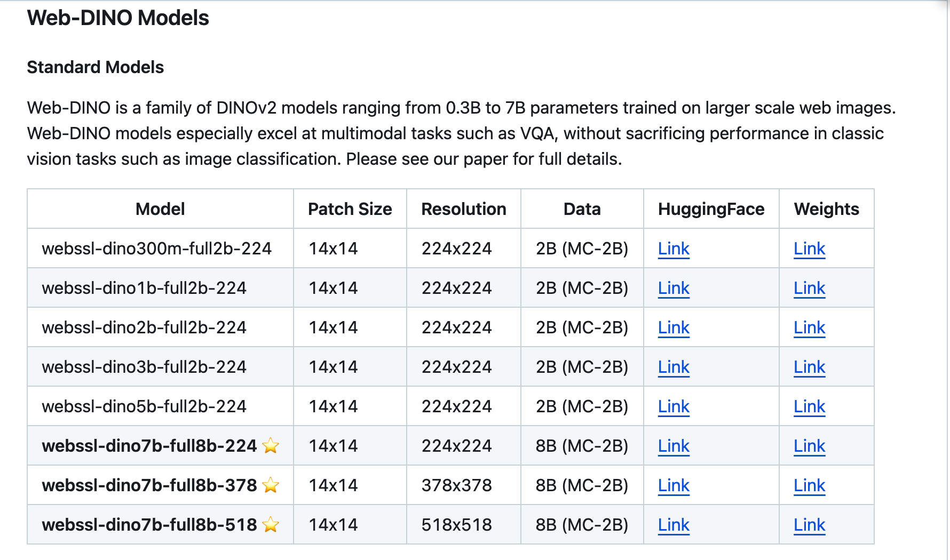The width and height of the screenshot is (950, 560).
Task: Click the Resolution column header
Action: pos(464,209)
